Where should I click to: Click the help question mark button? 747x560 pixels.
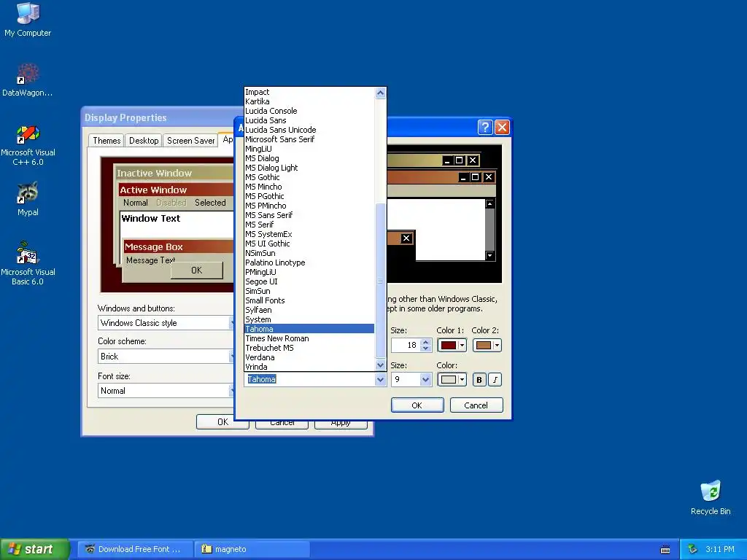(x=485, y=127)
